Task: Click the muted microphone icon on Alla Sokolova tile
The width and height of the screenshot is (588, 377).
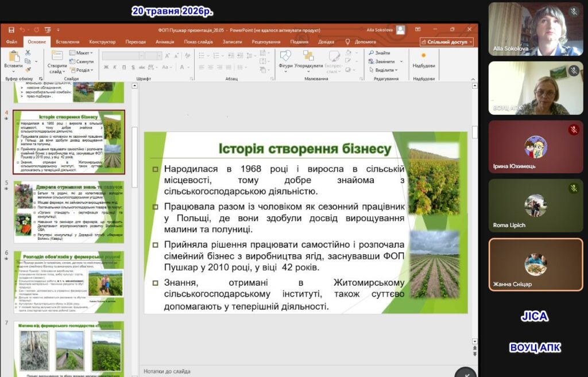Action: coord(574,11)
